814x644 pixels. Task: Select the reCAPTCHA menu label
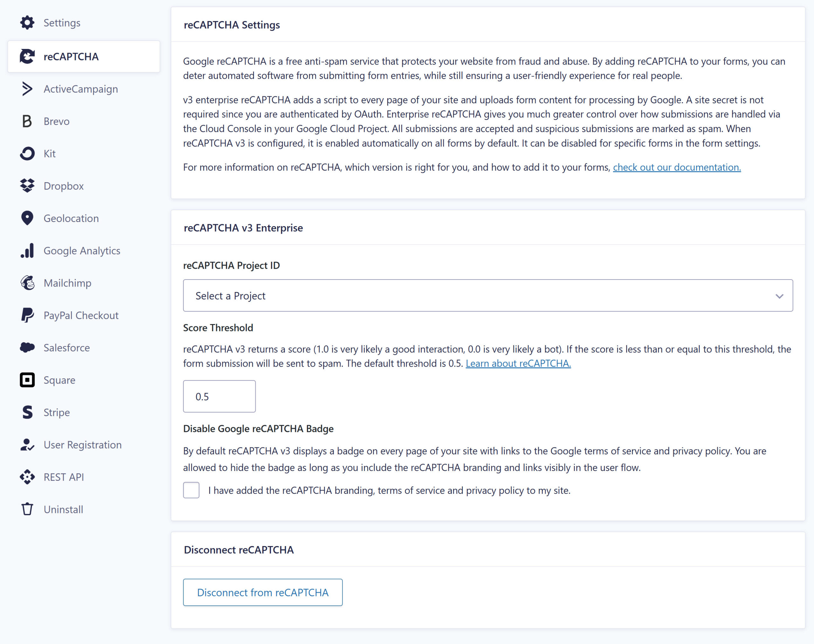(71, 57)
